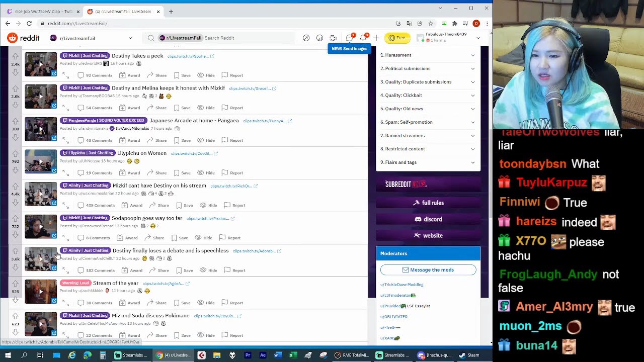Open 92 Comments on 'Destiny Takes a peek'

[95, 75]
